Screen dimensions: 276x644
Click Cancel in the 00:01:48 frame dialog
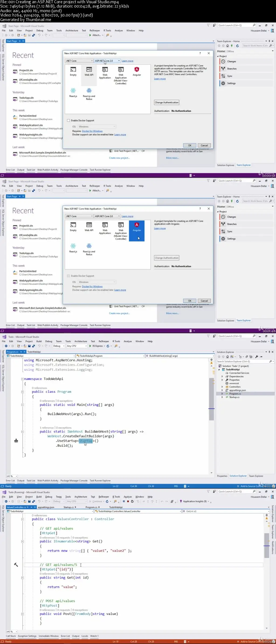pos(204,301)
